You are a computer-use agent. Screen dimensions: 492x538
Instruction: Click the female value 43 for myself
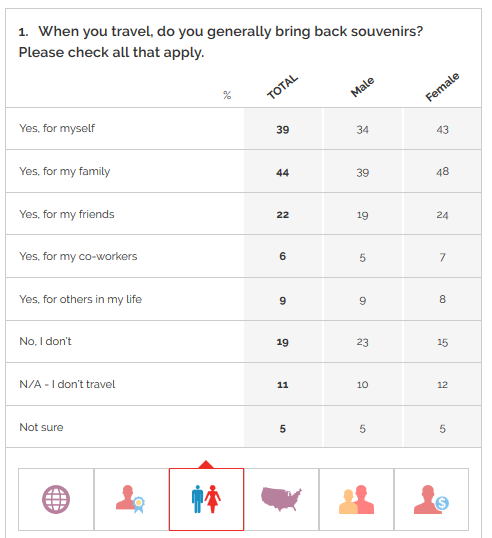[x=443, y=130]
